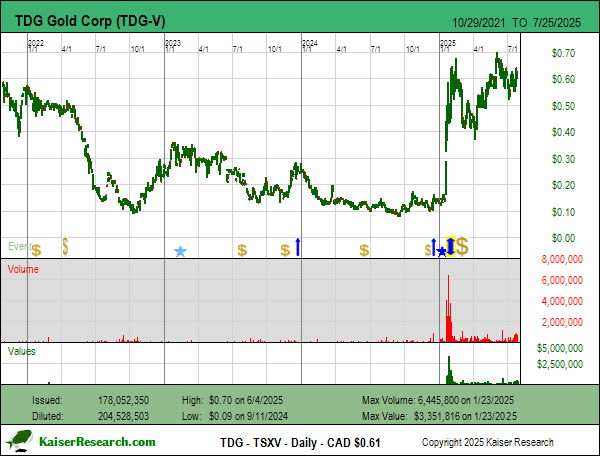The height and width of the screenshot is (456, 600).
Task: Click the 4,000,000 volume axis label
Action: point(562,301)
